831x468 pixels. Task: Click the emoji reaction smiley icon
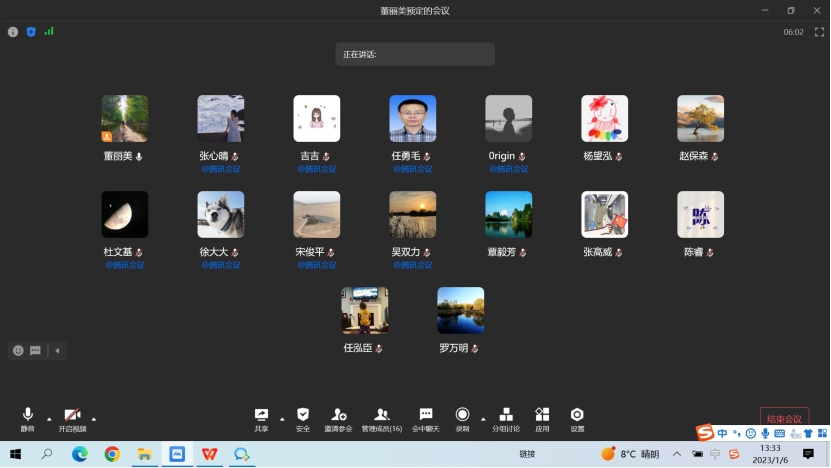(18, 351)
